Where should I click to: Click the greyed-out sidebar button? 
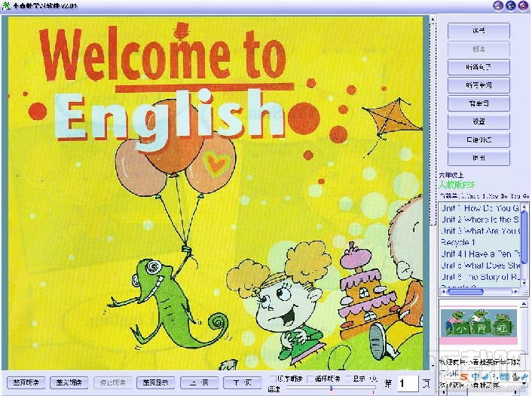(478, 49)
